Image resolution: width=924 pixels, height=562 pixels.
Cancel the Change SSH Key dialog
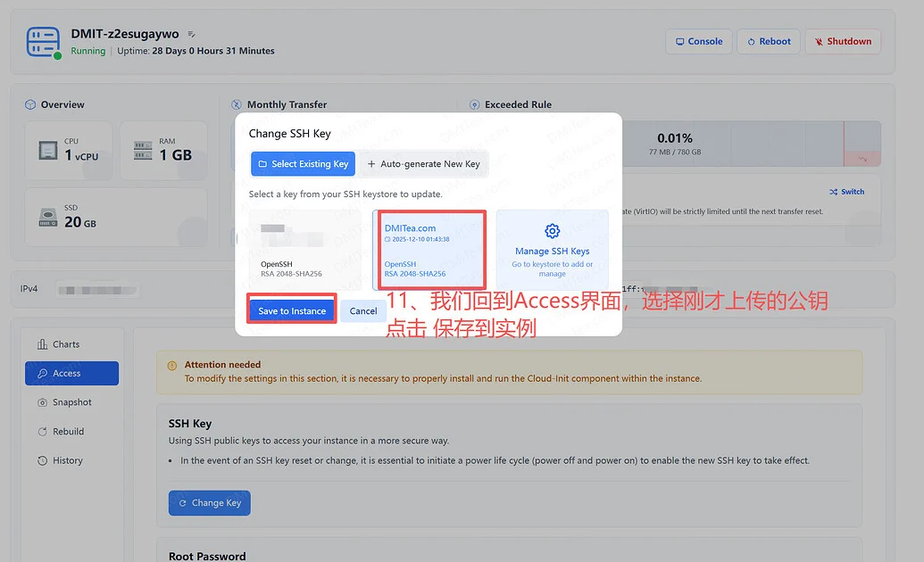pyautogui.click(x=363, y=311)
